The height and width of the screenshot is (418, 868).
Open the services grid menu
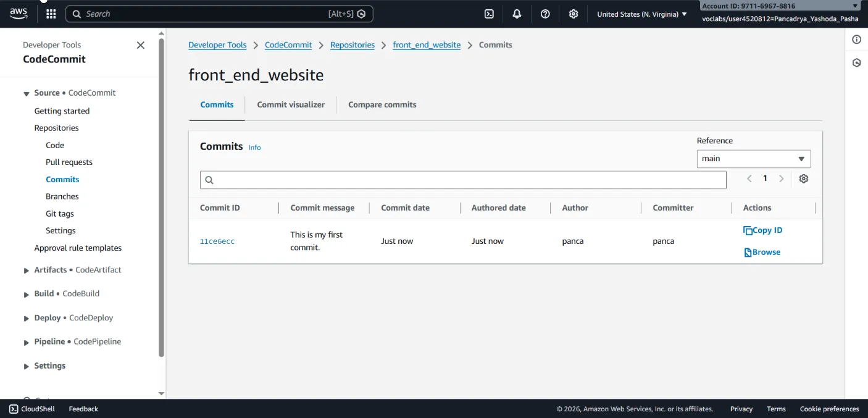(x=51, y=14)
